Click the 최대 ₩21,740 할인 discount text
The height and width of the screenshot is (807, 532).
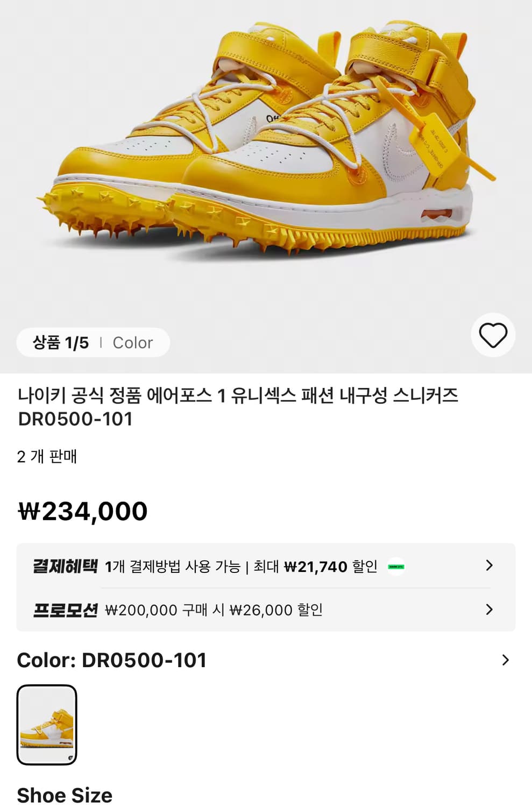point(315,567)
